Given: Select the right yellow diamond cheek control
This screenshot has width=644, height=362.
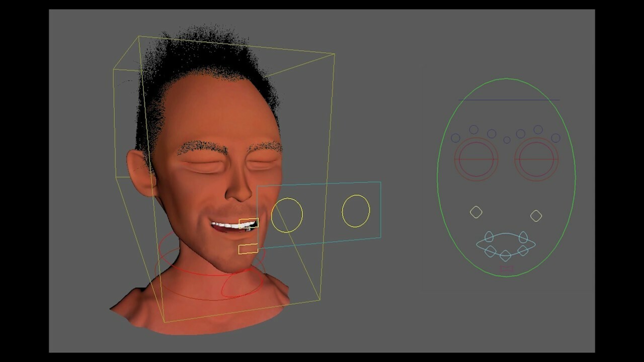Looking at the screenshot, I should click(536, 216).
